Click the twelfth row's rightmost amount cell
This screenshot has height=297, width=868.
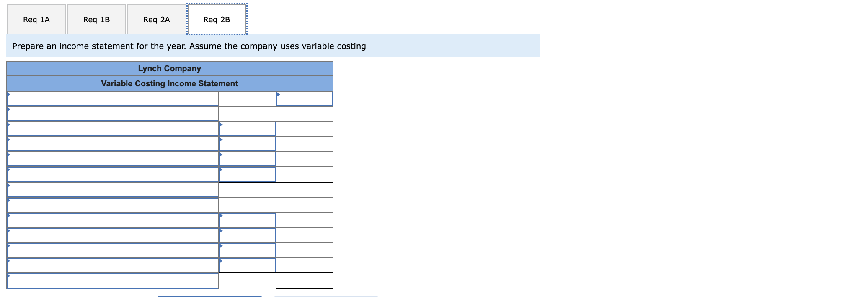point(305,265)
